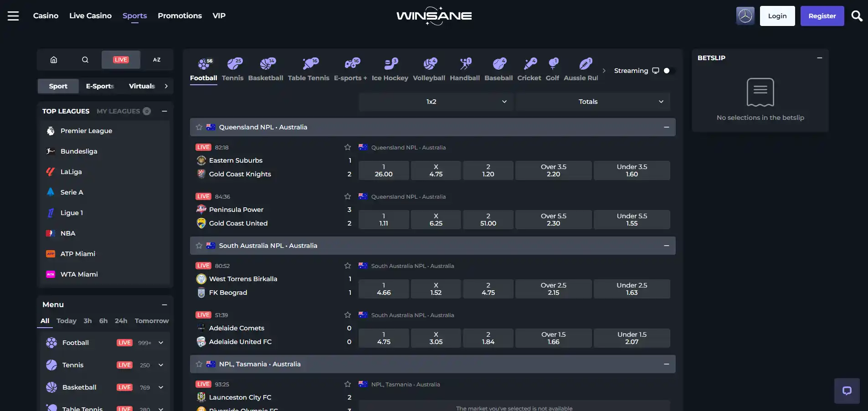
Task: Switch to the E-Sports sidebar tab
Action: (x=100, y=86)
